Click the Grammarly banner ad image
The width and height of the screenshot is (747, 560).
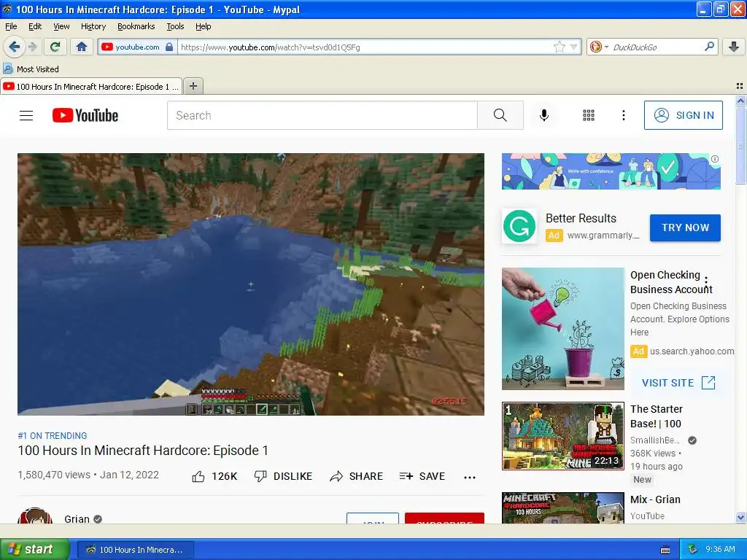611,171
